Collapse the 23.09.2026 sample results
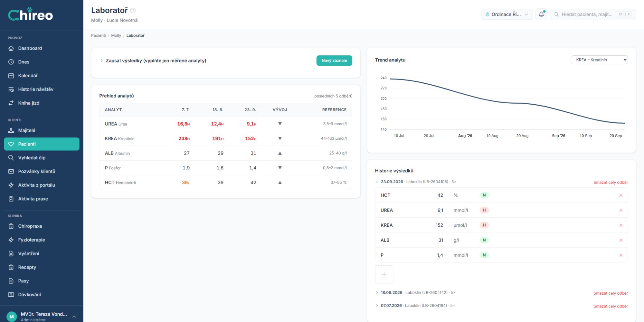This screenshot has height=322, width=644. tap(377, 182)
